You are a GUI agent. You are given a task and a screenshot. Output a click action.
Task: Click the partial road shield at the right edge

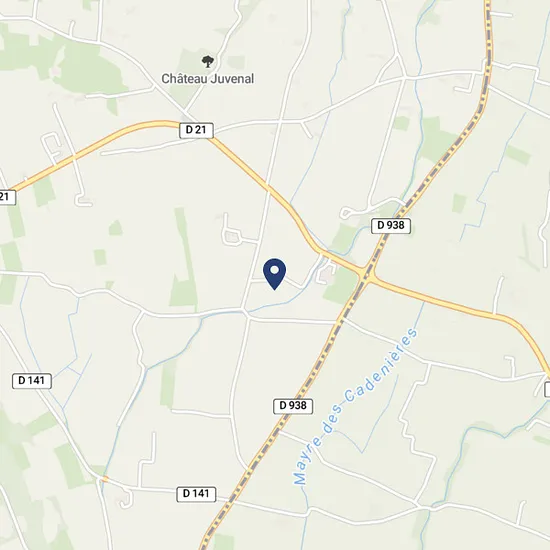pyautogui.click(x=547, y=390)
